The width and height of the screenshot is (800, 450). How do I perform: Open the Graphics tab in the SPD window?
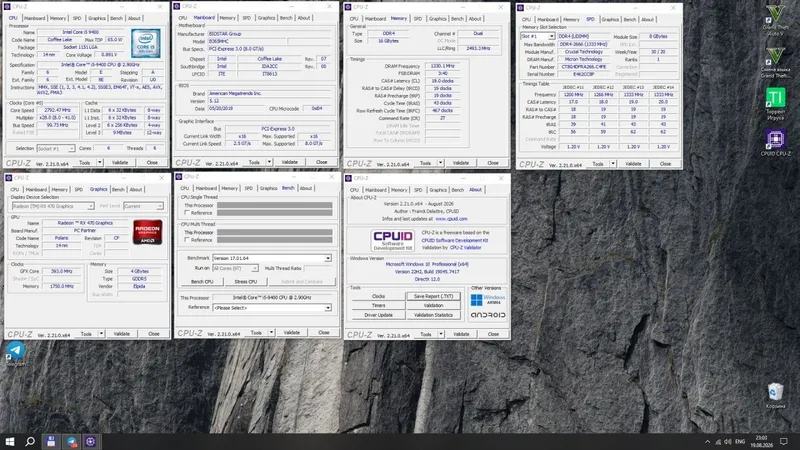[610, 19]
